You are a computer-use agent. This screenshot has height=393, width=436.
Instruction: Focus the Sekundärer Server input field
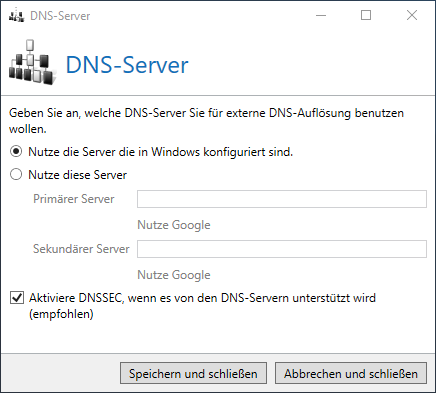pyautogui.click(x=282, y=249)
